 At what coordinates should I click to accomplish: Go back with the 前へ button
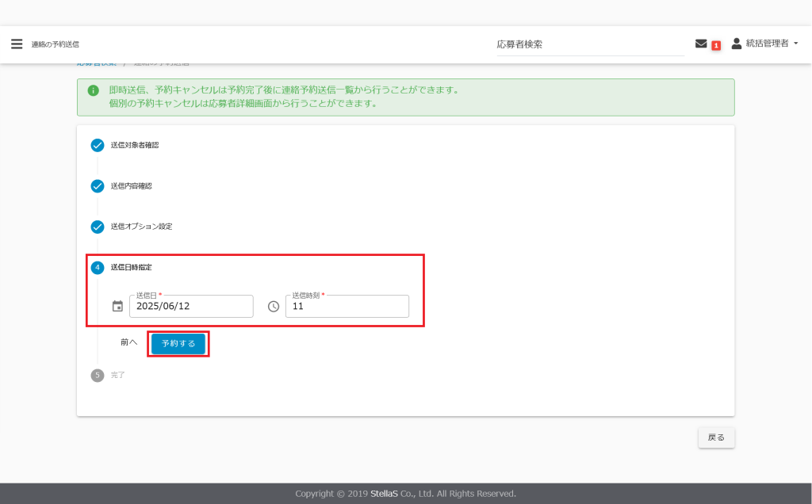129,343
